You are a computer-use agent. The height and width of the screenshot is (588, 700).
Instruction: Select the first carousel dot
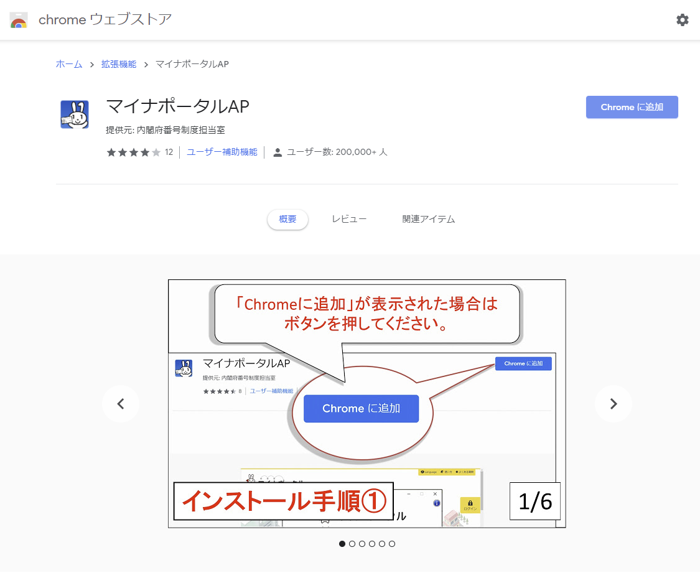342,544
